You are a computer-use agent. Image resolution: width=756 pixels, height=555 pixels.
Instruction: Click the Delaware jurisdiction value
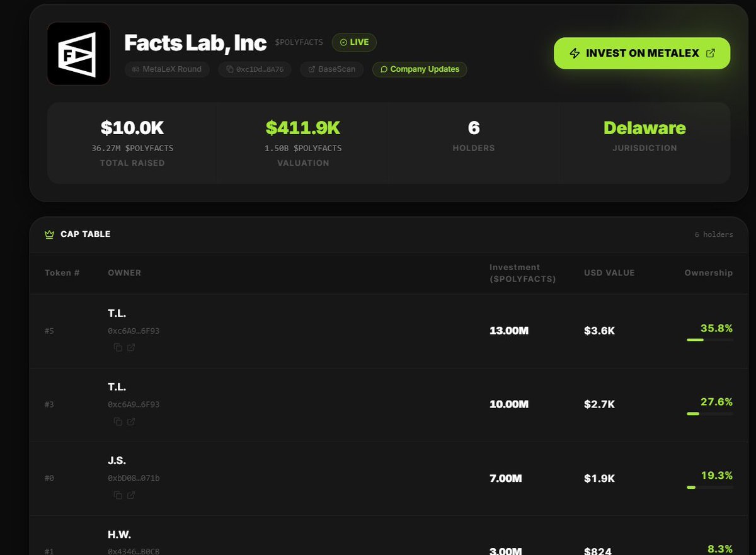(x=644, y=129)
